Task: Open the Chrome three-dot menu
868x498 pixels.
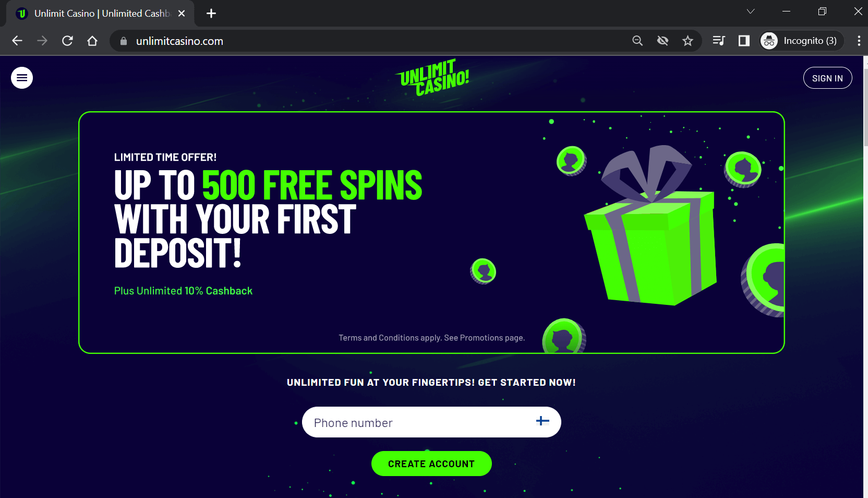Action: coord(859,41)
